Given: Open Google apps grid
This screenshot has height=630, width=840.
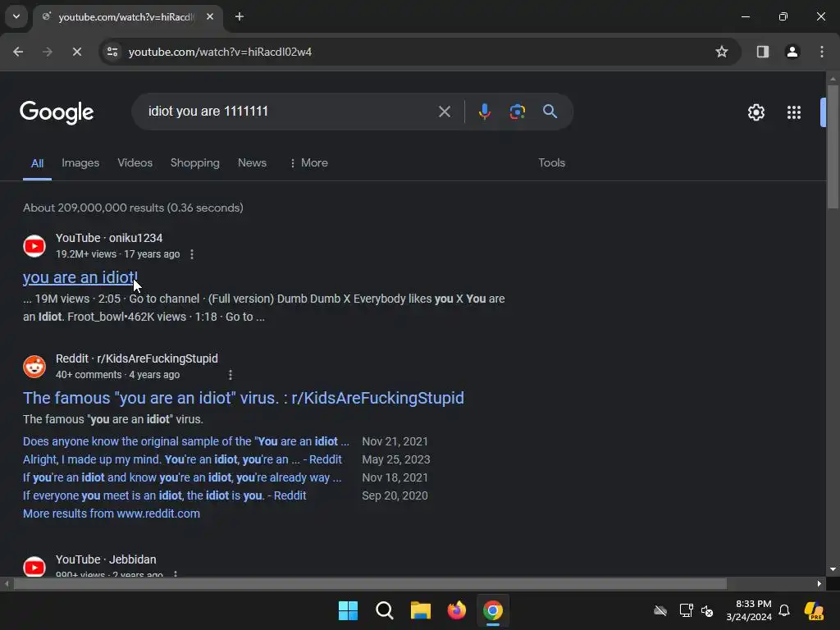Looking at the screenshot, I should (x=794, y=112).
